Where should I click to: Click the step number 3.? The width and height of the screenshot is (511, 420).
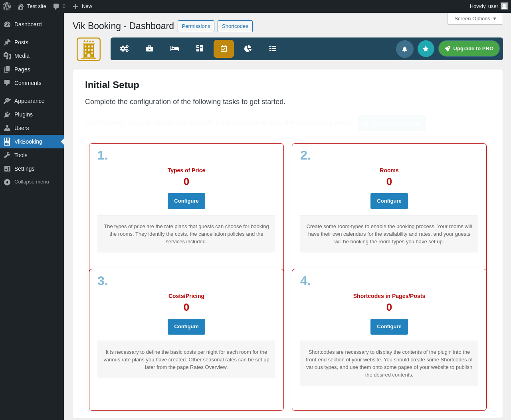click(103, 281)
